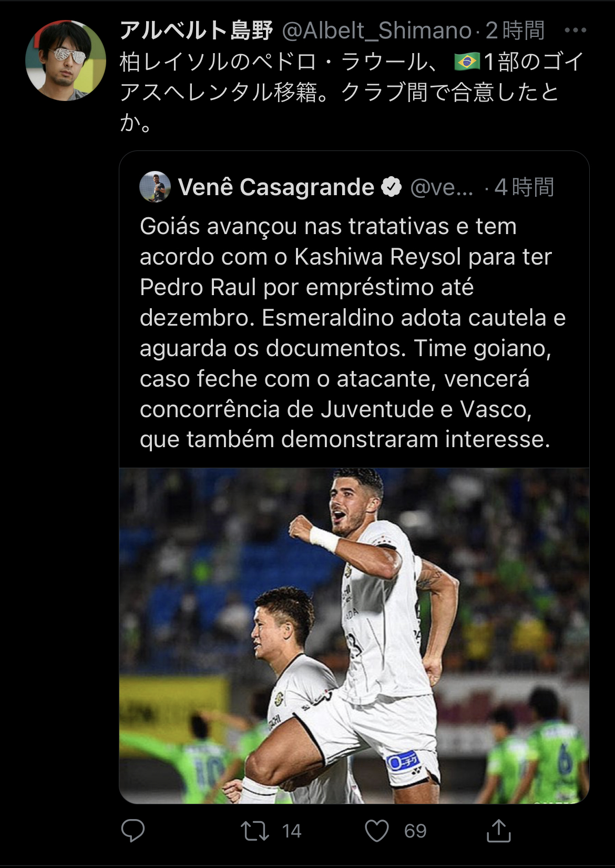This screenshot has height=868, width=615.
Task: Tap the 14 retweet count
Action: (x=291, y=831)
